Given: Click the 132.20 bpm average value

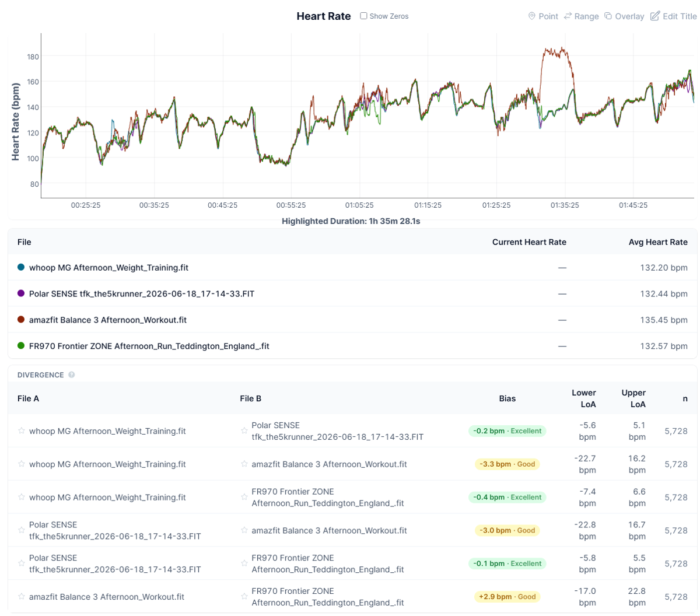Looking at the screenshot, I should 664,267.
